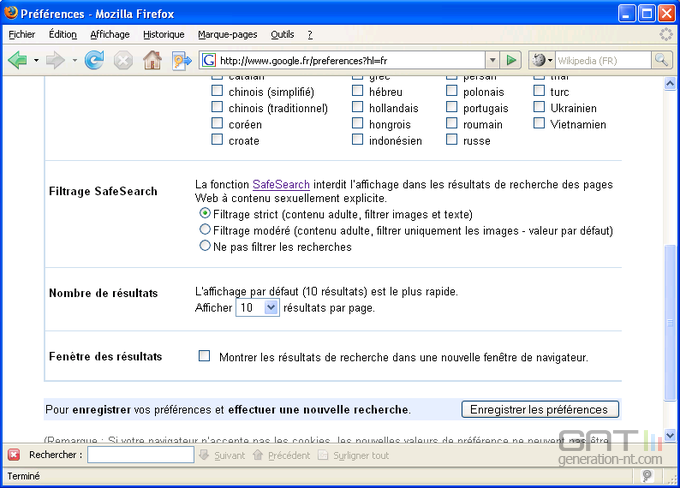The width and height of the screenshot is (680, 488).
Task: Open the Fichier menu
Action: coord(22,34)
